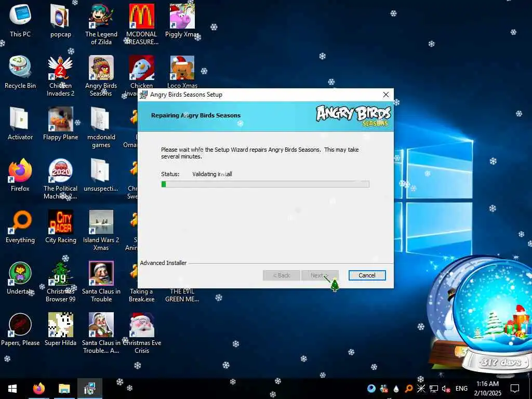Close the Angry Birds Seasons Setup window
The image size is (532, 399).
click(386, 95)
